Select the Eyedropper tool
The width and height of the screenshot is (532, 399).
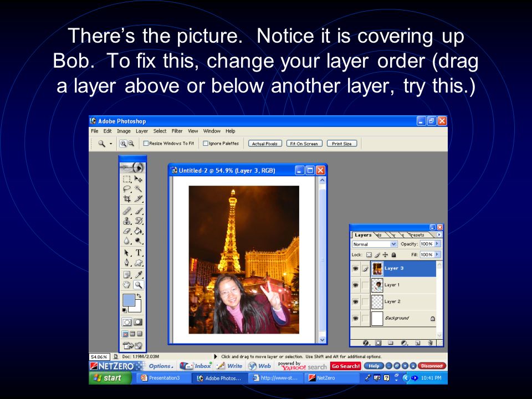tap(138, 274)
